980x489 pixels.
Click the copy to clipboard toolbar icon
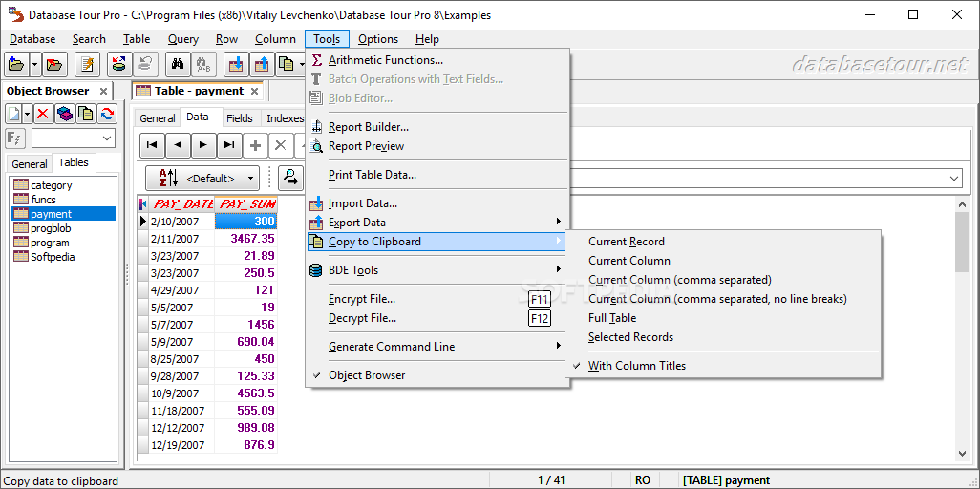click(x=287, y=64)
